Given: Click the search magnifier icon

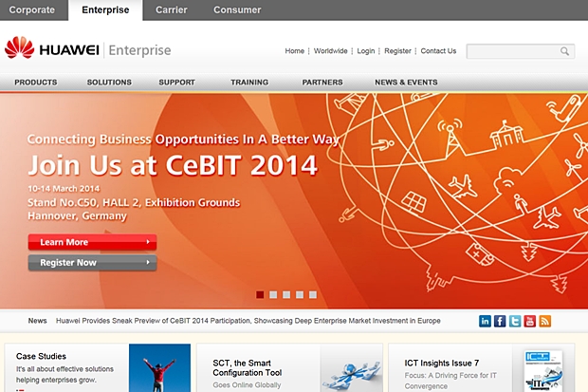Looking at the screenshot, I should 564,51.
